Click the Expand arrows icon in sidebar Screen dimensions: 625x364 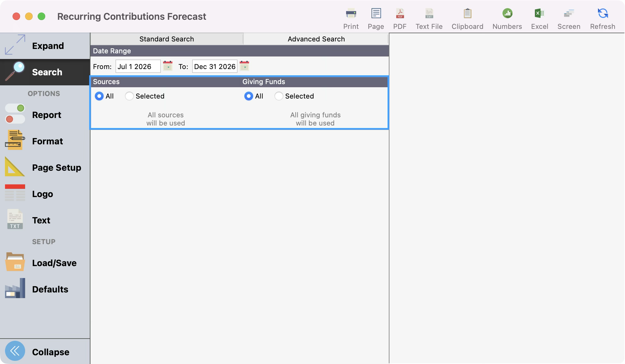(x=15, y=45)
